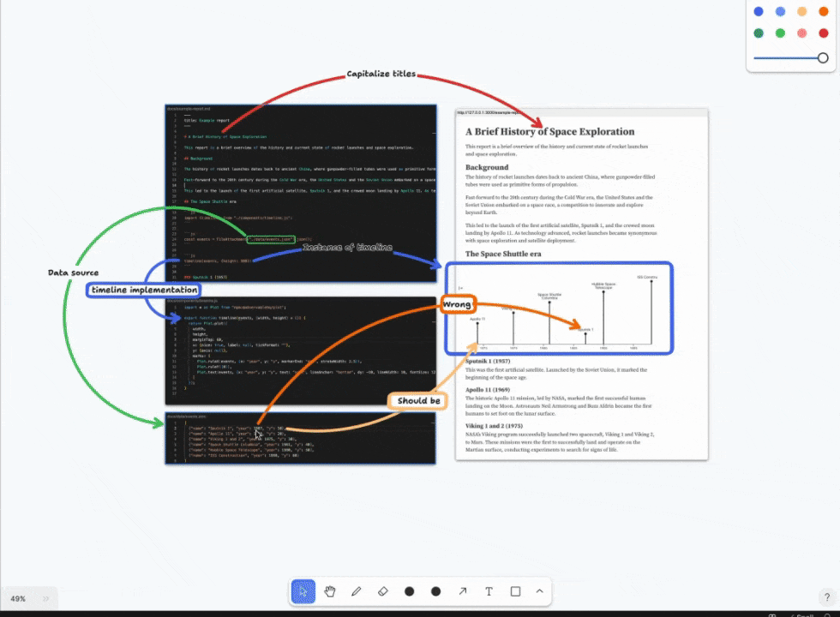This screenshot has height=617, width=840.
Task: Click the 'Apollo 11 (1969)' heading
Action: click(x=488, y=390)
